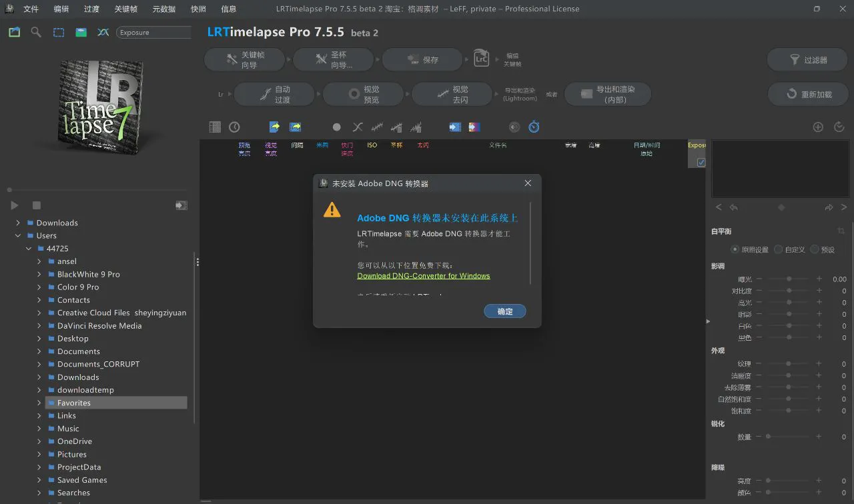This screenshot has width=854, height=504.
Task: Stop playback with the square button
Action: (x=37, y=205)
